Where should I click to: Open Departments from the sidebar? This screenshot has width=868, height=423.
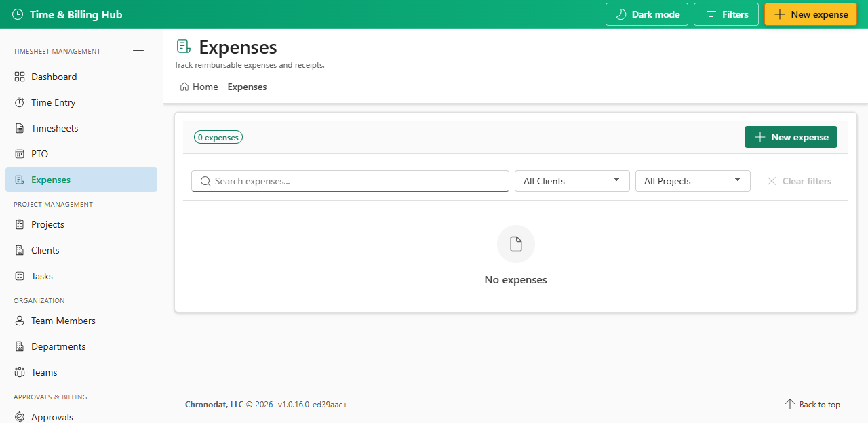click(x=81, y=346)
